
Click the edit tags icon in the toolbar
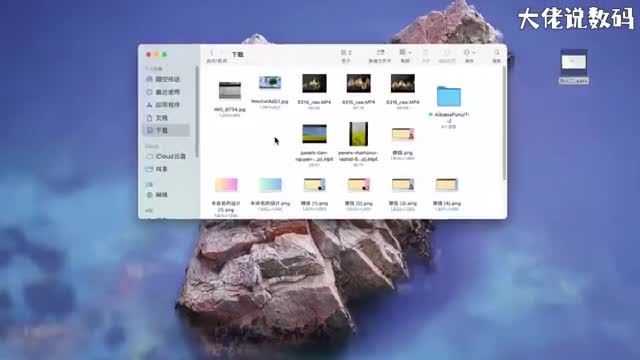447,52
